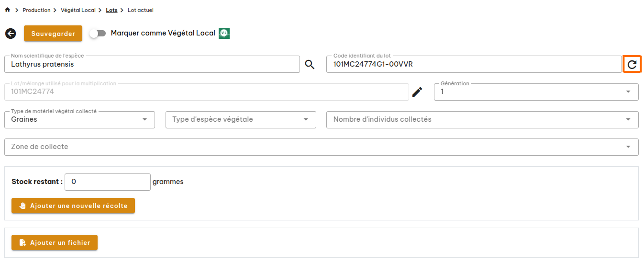Click the green Végétal Local badge icon
The width and height of the screenshot is (644, 265).
point(224,33)
